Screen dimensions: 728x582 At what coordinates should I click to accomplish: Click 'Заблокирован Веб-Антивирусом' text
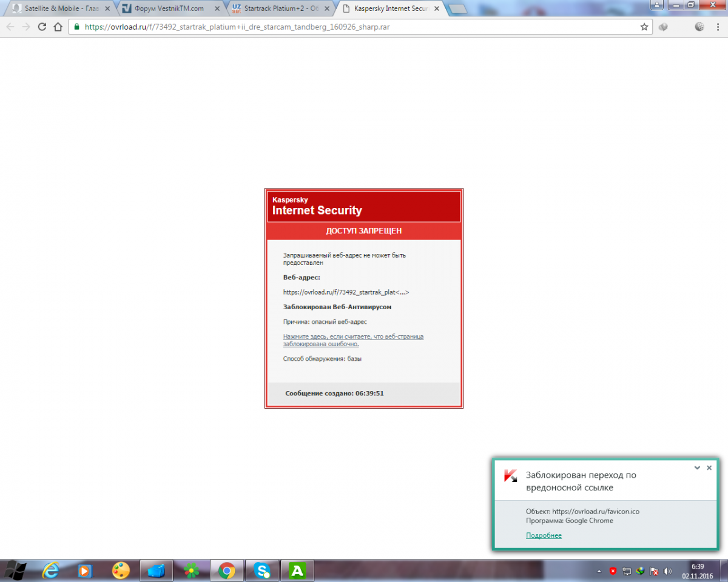(x=337, y=307)
